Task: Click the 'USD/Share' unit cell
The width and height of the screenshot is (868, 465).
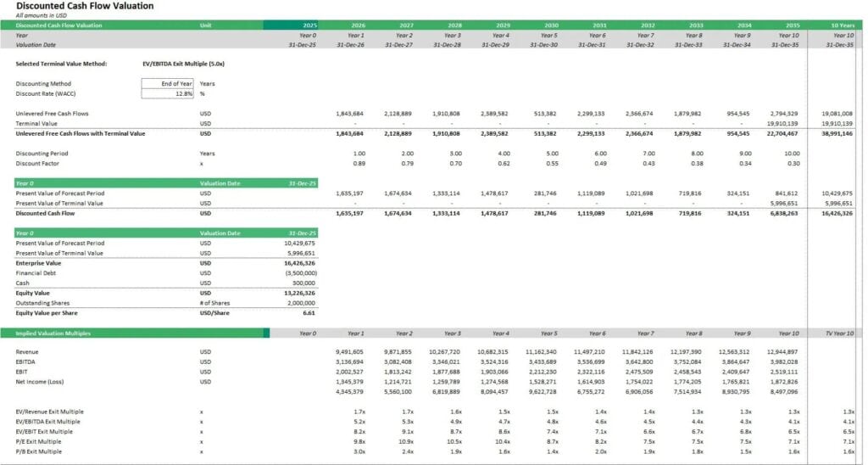Action: click(x=214, y=313)
